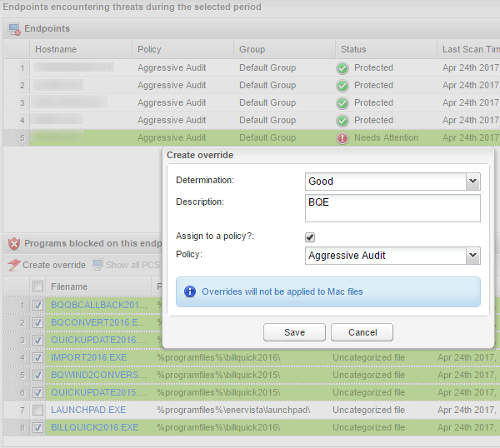500x448 pixels.
Task: Check the LAUNCHPAD.EXE checkbox
Action: click(x=38, y=410)
